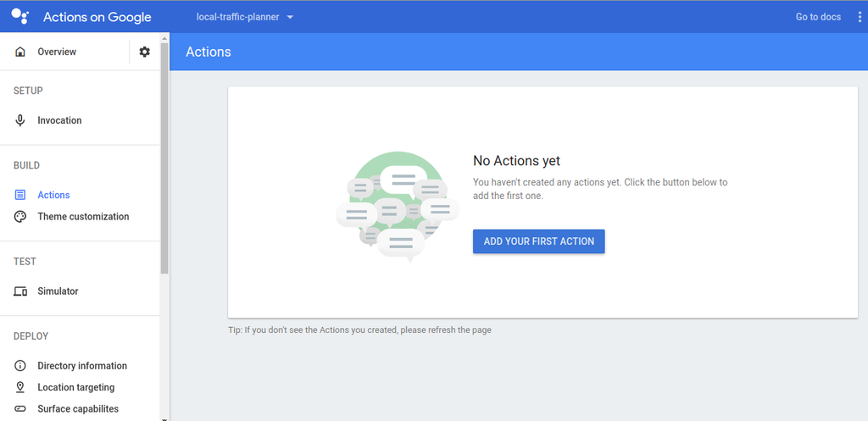
Task: Click ADD YOUR FIRST ACTION button
Action: (x=538, y=241)
